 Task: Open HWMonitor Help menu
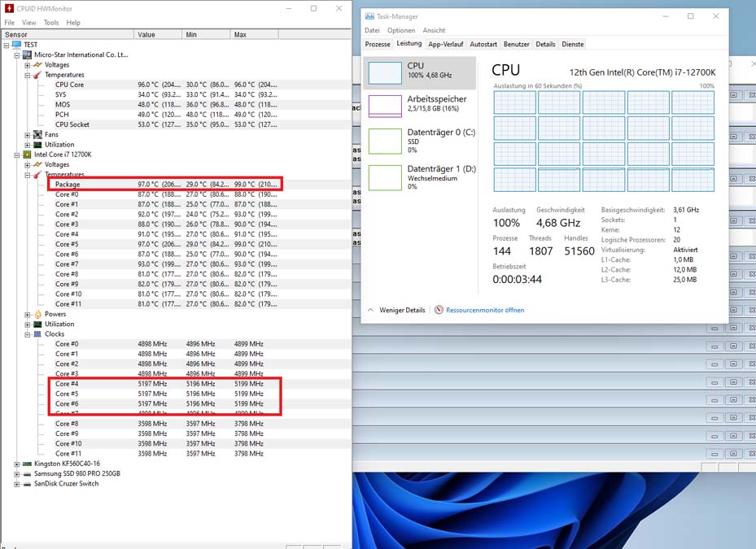coord(73,23)
